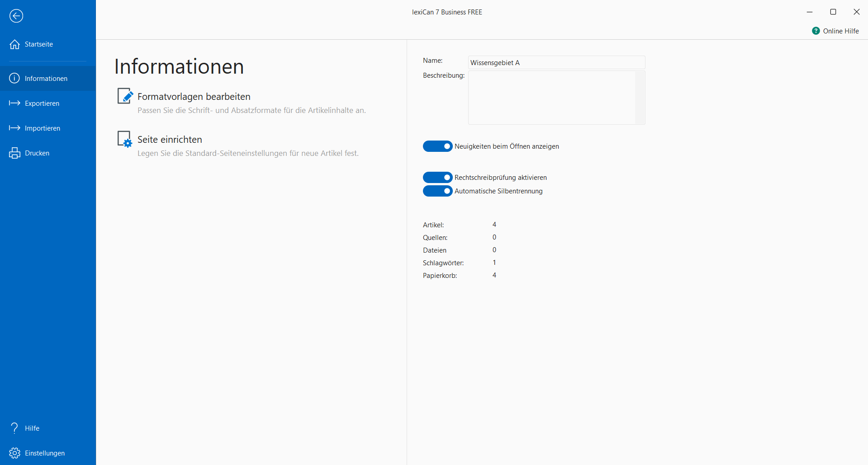This screenshot has height=465, width=868.
Task: Turn off Automatische Silbentrennung toggle
Action: 437,191
